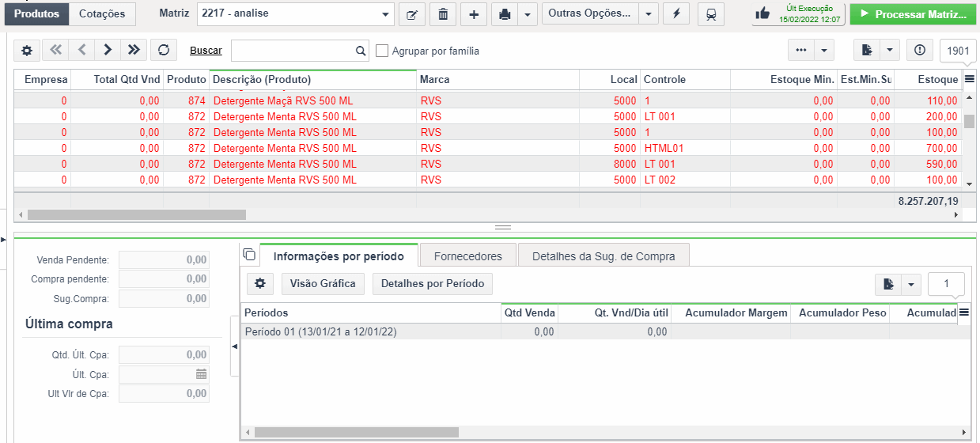Screen dimensions: 980x443
Task: Click the magnifier search icon
Action: tap(361, 51)
